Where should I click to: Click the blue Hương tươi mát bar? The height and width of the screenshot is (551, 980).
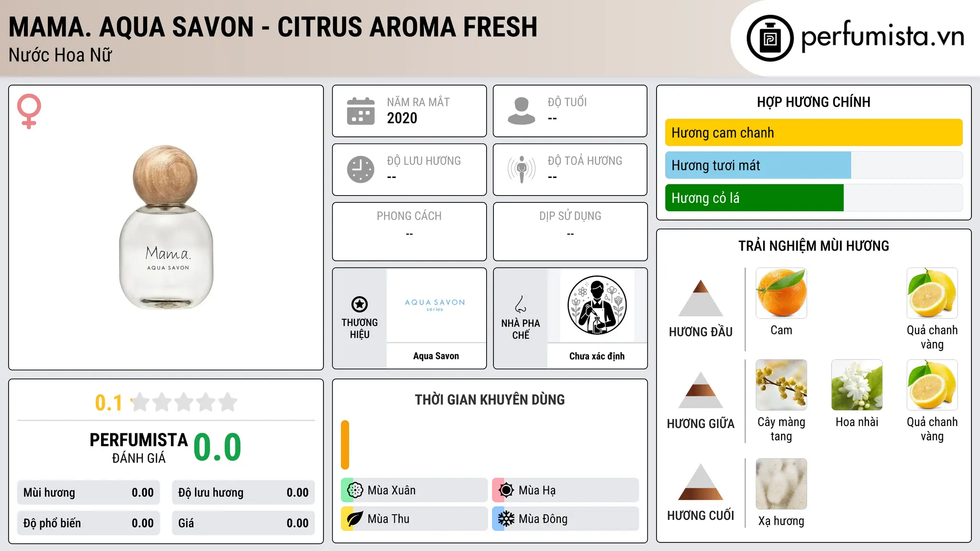tap(758, 165)
